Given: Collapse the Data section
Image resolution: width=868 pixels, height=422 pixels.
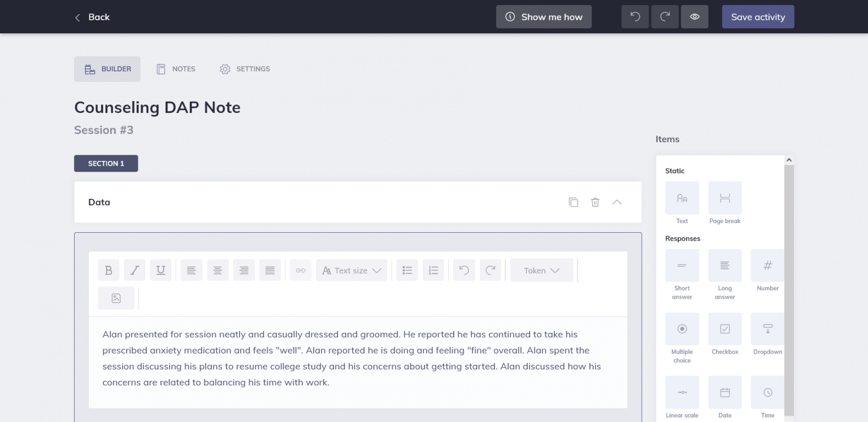Looking at the screenshot, I should point(617,202).
